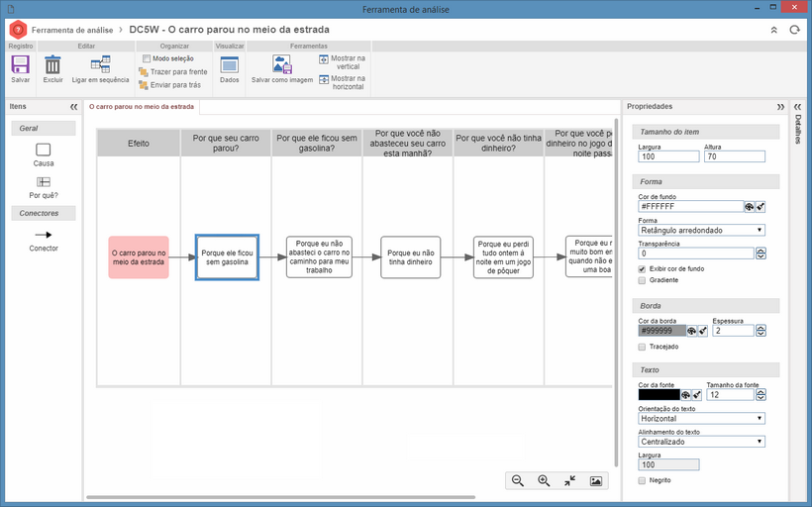The height and width of the screenshot is (507, 812).
Task: Click Cor da fonte paint brush icon
Action: coord(697,395)
